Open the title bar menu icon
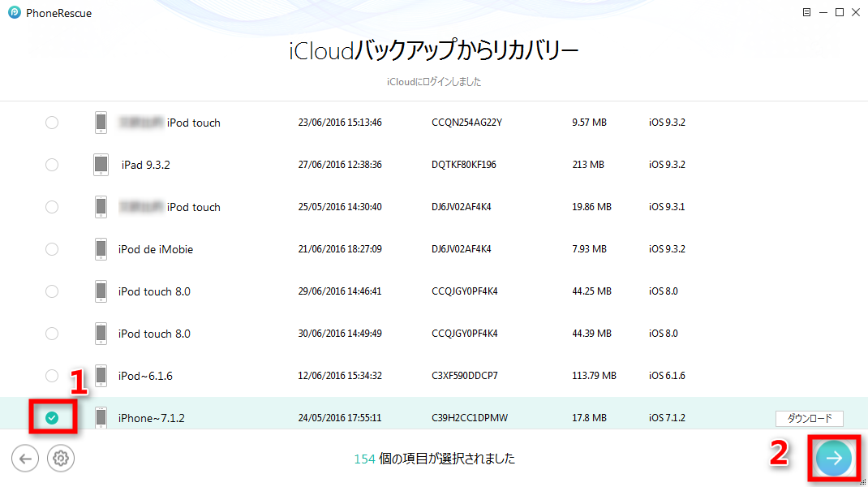The width and height of the screenshot is (868, 487). click(806, 12)
